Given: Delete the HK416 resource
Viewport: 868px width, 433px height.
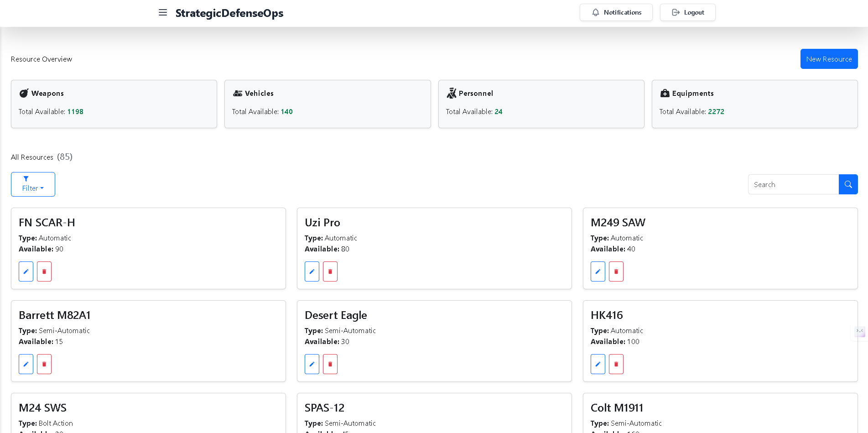Looking at the screenshot, I should [x=616, y=364].
